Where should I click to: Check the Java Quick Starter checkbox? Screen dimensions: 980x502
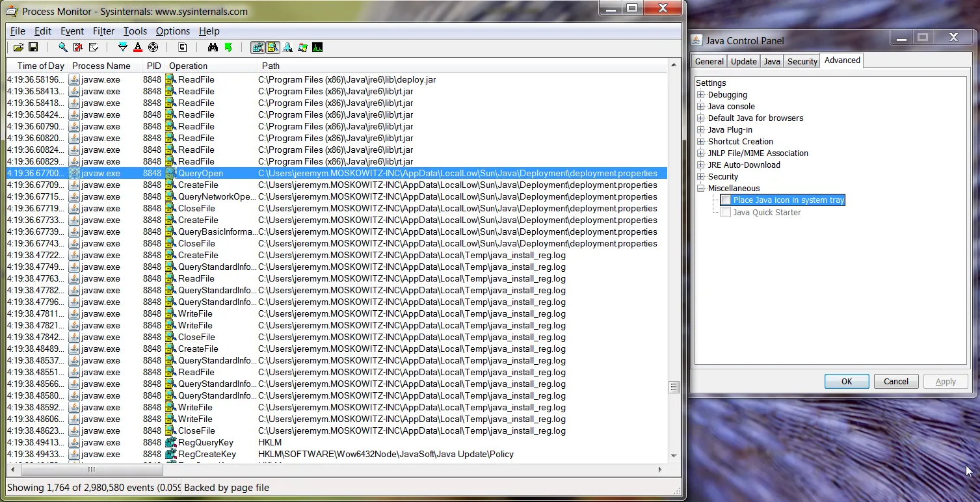point(726,212)
